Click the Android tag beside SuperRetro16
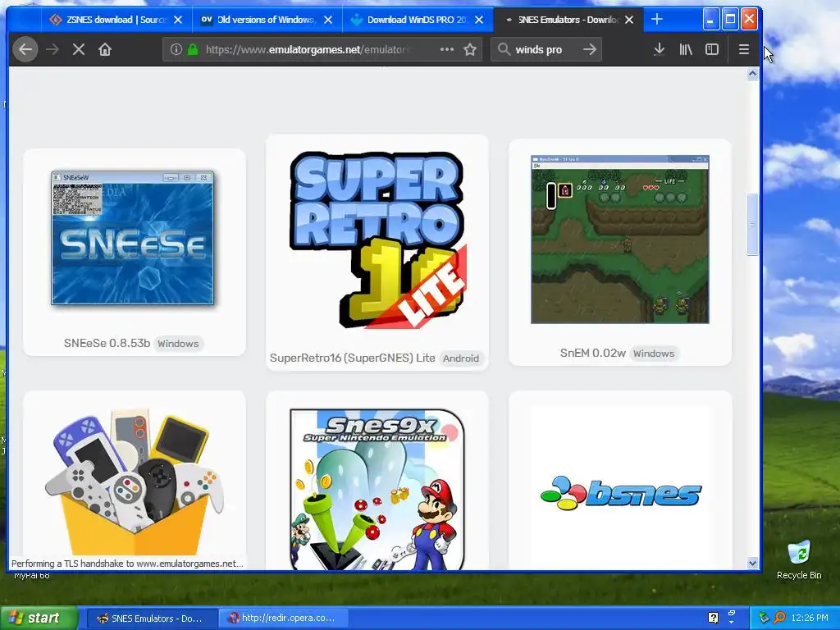This screenshot has width=840, height=630. coord(461,358)
